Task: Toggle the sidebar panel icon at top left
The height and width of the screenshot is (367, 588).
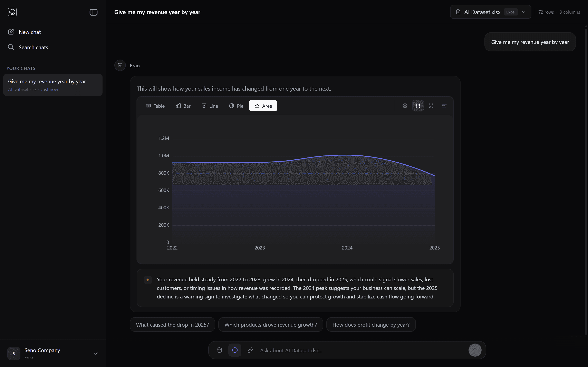Action: coord(93,12)
